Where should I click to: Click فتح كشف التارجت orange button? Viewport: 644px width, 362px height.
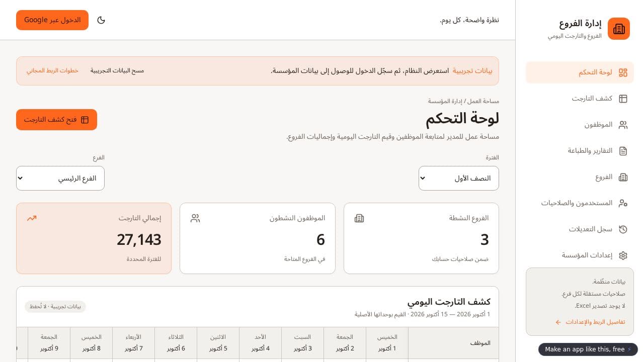click(56, 120)
